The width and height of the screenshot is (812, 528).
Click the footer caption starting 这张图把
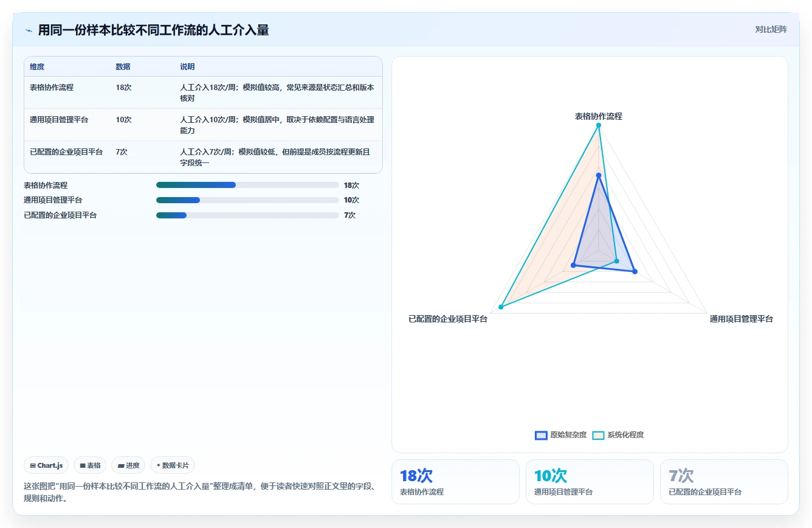pos(200,492)
